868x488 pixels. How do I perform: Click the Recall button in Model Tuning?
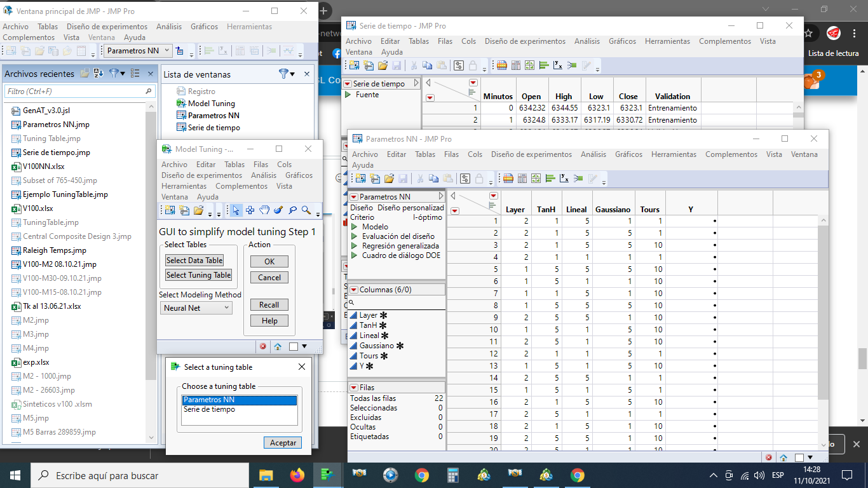269,305
